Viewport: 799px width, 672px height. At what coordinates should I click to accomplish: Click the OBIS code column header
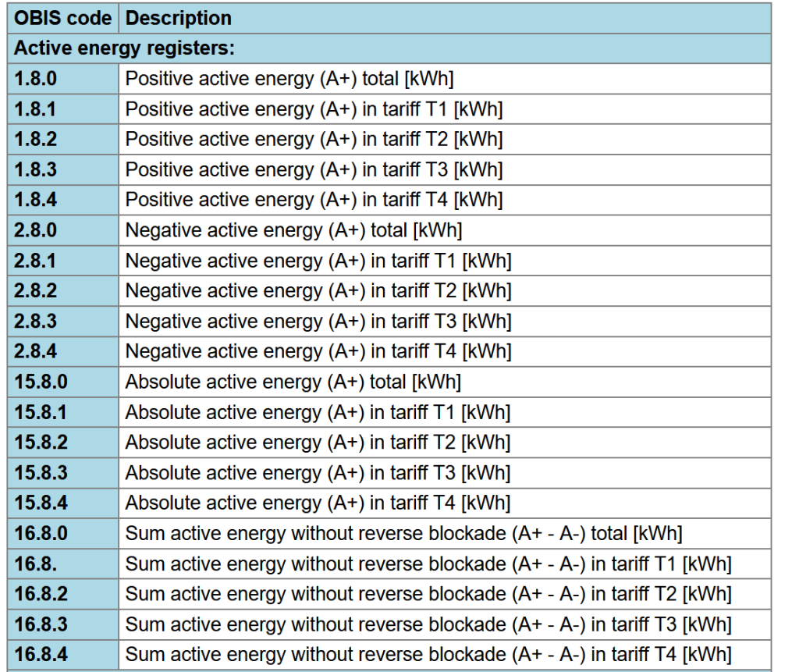(x=63, y=19)
